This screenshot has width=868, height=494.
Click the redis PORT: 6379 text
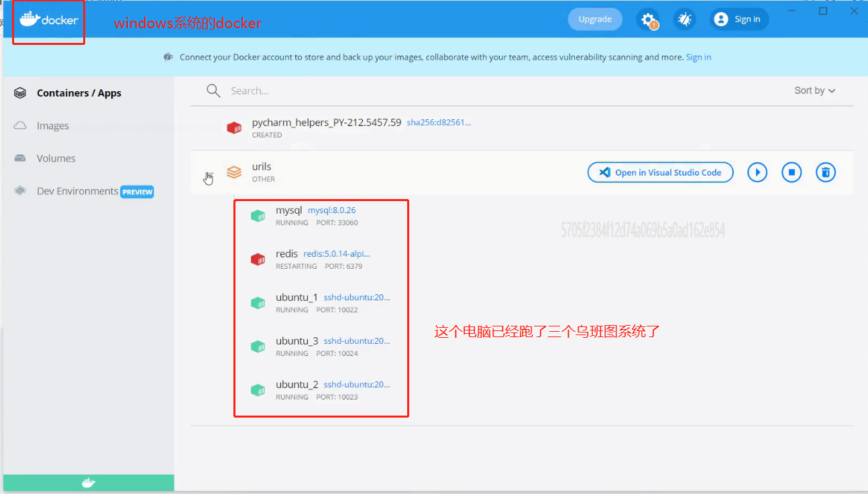tap(343, 266)
